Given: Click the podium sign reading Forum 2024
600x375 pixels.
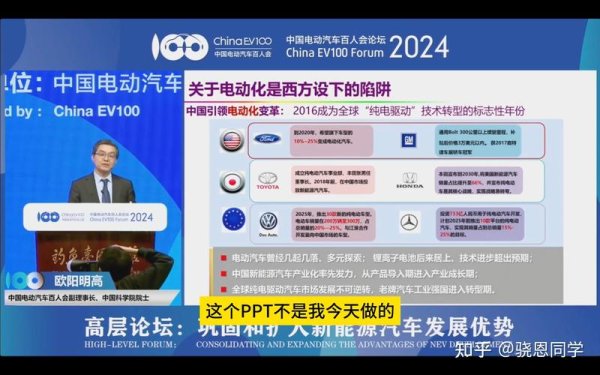Looking at the screenshot, I should (95, 217).
